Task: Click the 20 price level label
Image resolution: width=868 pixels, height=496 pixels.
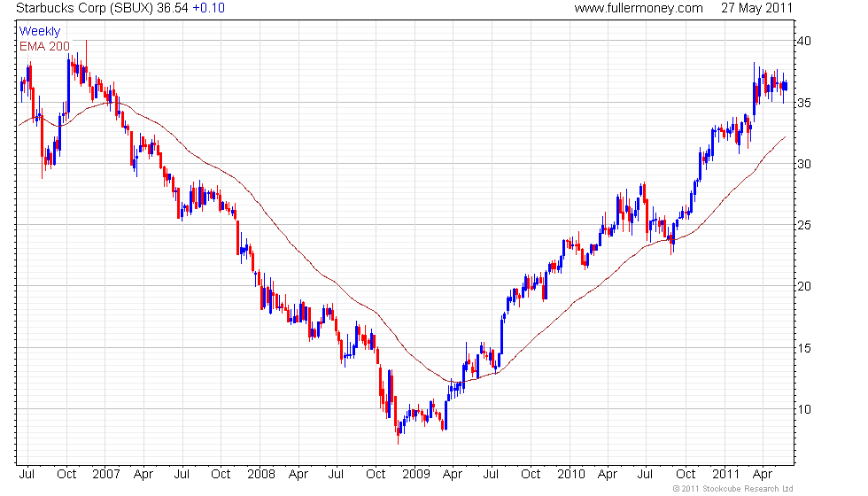Action: [x=802, y=286]
